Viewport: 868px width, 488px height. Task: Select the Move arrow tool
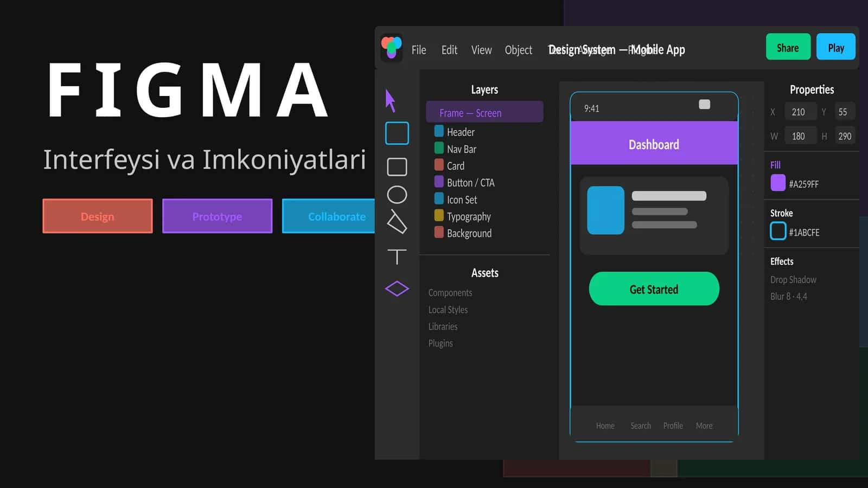(391, 101)
